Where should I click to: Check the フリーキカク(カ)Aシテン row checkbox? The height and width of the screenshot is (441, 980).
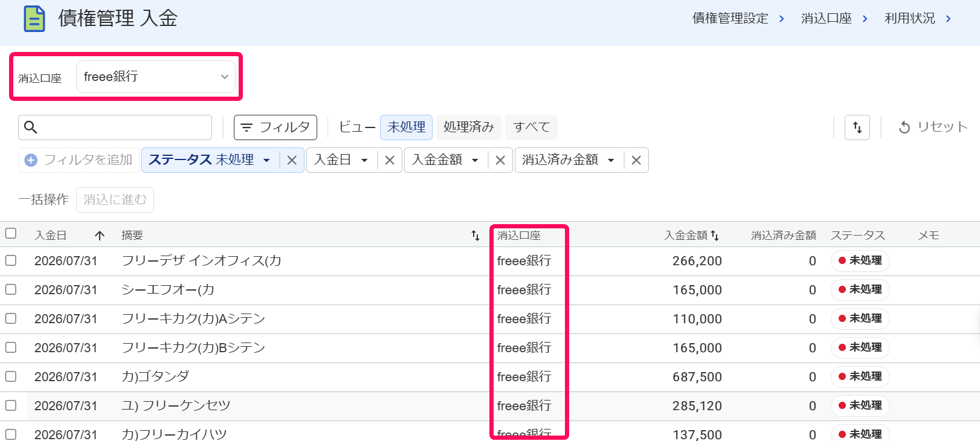(11, 318)
